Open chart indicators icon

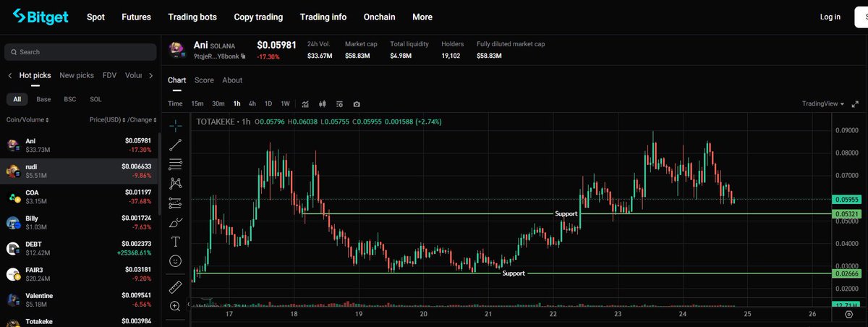click(x=306, y=103)
